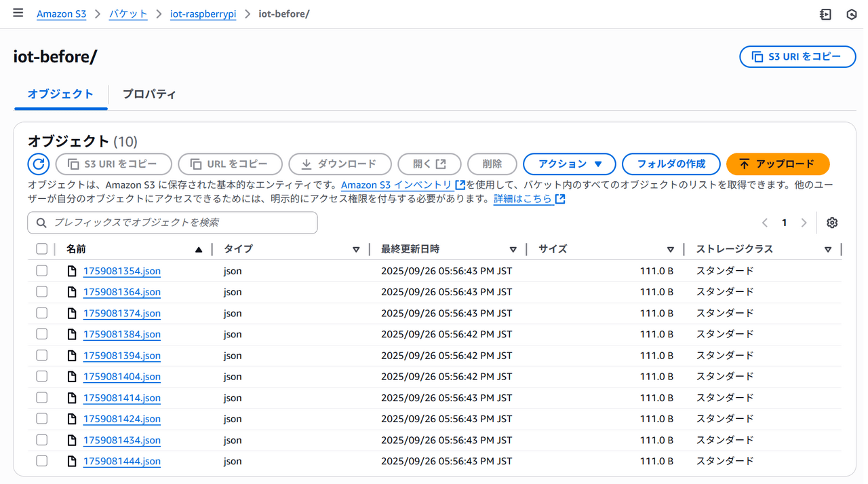868x484 pixels.
Task: Sort by サイズ column arrow
Action: 670,250
